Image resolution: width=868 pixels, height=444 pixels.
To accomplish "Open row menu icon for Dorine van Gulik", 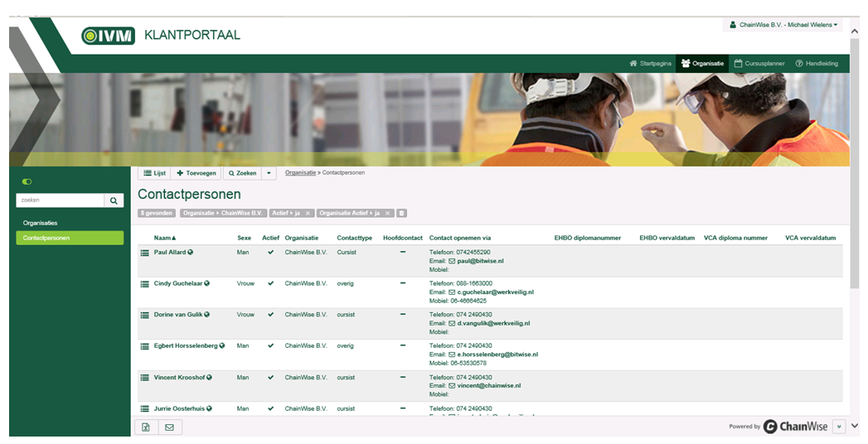I will pyautogui.click(x=144, y=315).
